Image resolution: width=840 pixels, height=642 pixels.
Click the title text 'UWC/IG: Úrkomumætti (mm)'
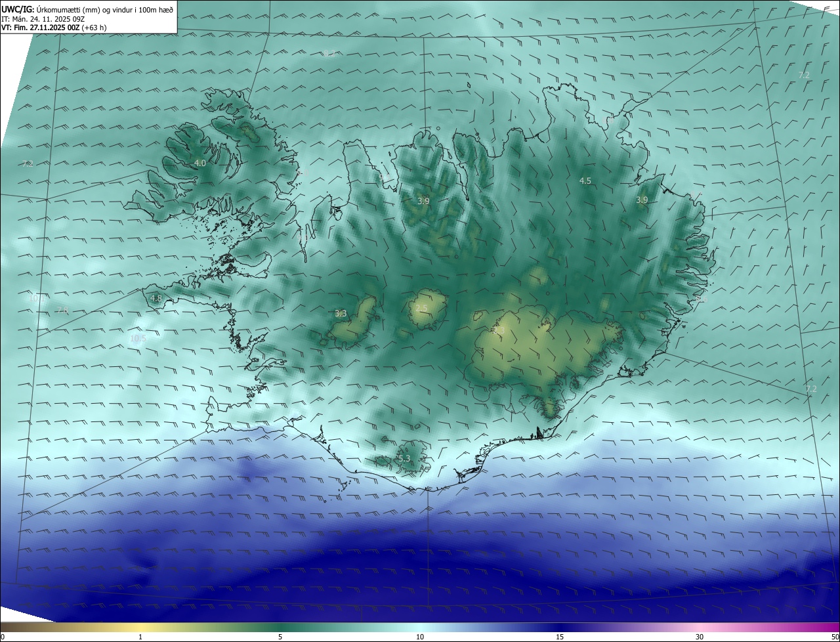49,9
